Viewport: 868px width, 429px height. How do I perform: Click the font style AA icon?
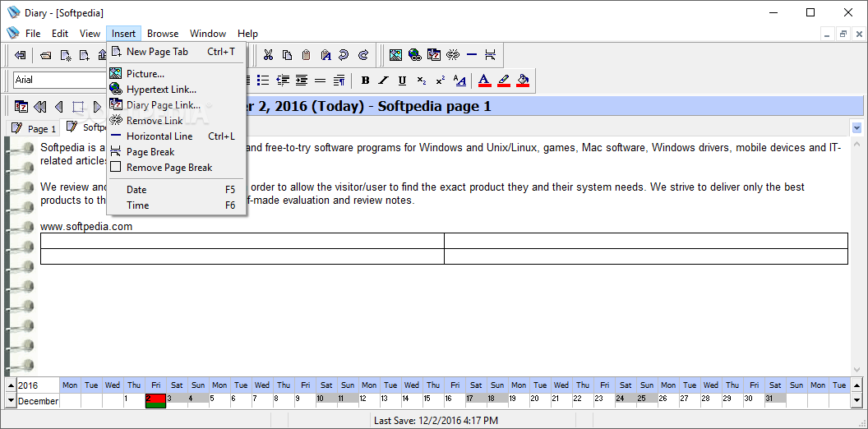click(x=459, y=81)
